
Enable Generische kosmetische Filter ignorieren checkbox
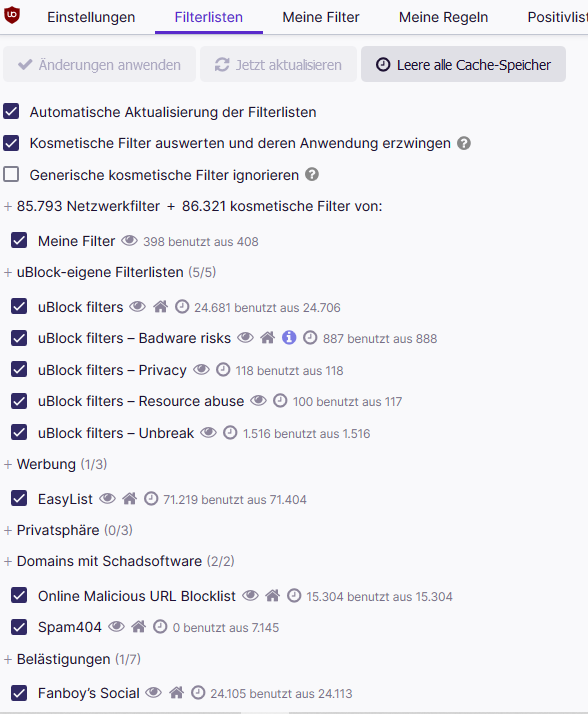11,174
